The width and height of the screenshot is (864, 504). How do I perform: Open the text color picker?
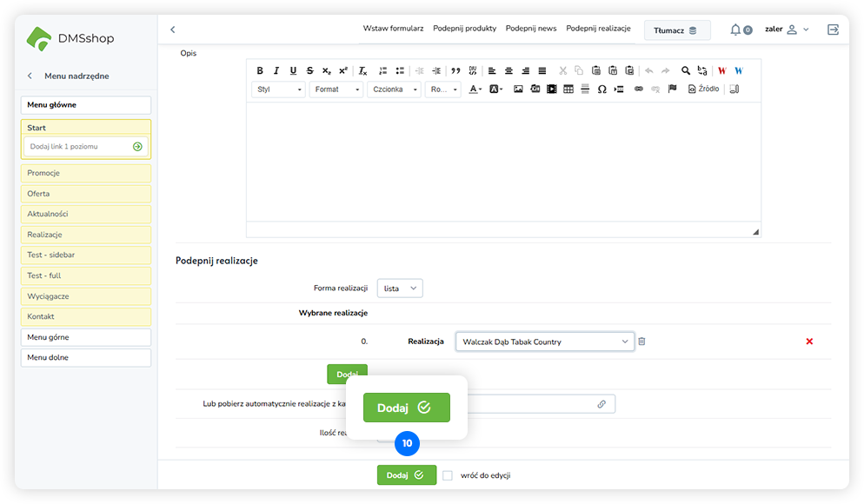pyautogui.click(x=475, y=90)
